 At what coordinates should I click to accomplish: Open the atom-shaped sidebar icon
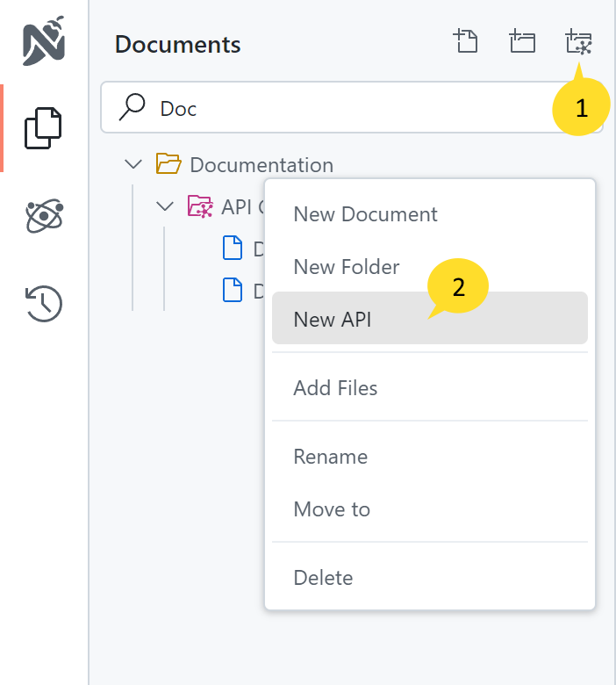click(x=44, y=215)
